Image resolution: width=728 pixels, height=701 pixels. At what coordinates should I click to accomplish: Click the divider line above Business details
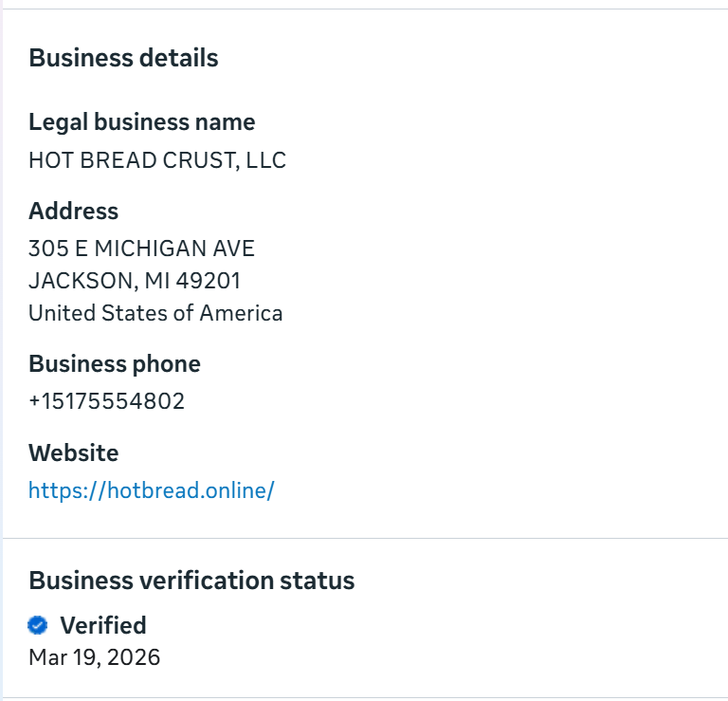(364, 9)
